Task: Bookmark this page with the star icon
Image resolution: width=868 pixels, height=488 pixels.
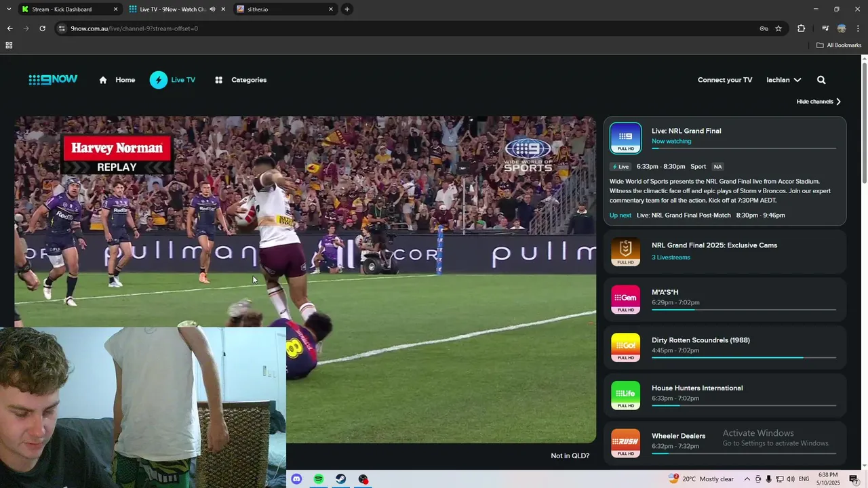Action: 778,28
